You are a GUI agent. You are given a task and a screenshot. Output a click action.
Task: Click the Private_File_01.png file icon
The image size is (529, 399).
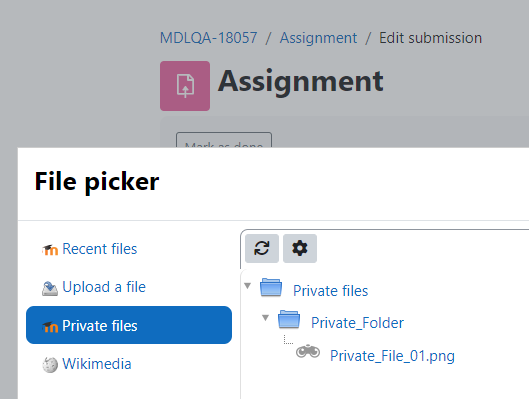[308, 351]
